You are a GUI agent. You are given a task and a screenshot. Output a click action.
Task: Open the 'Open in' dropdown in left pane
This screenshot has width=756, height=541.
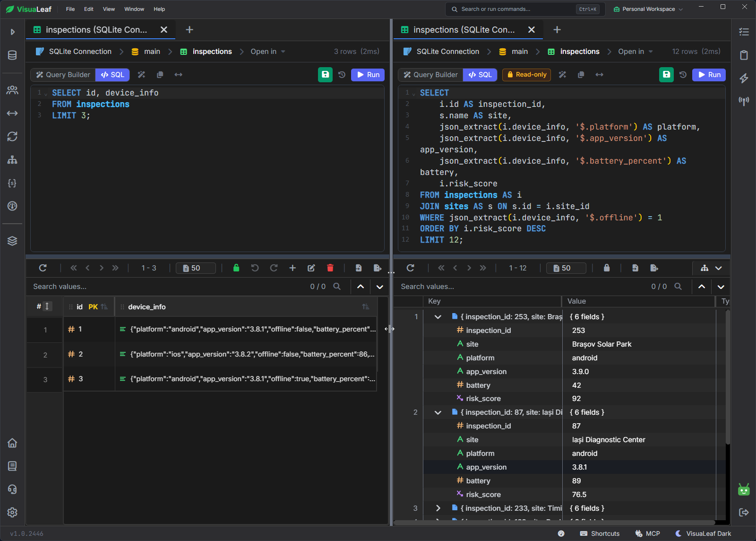pyautogui.click(x=268, y=52)
